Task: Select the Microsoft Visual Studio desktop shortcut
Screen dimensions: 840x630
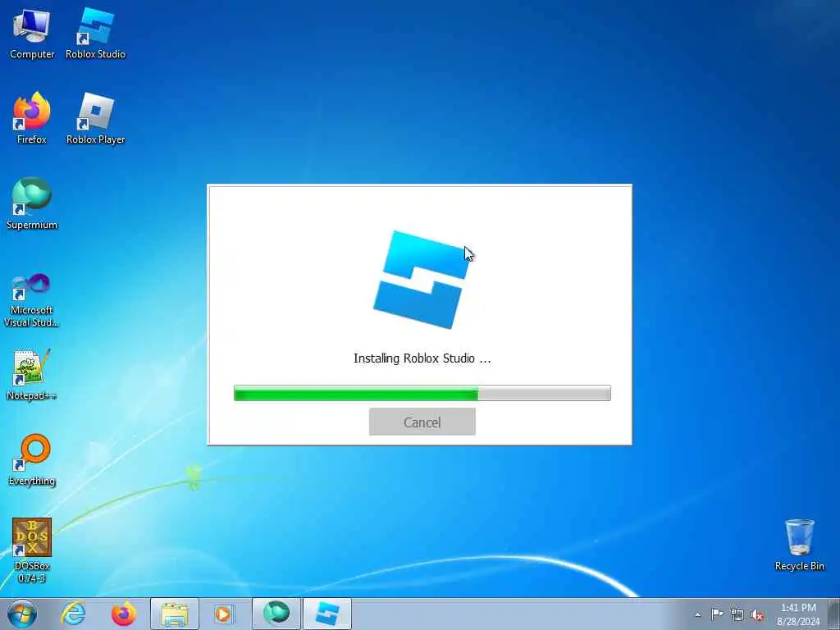Action: coord(32,300)
